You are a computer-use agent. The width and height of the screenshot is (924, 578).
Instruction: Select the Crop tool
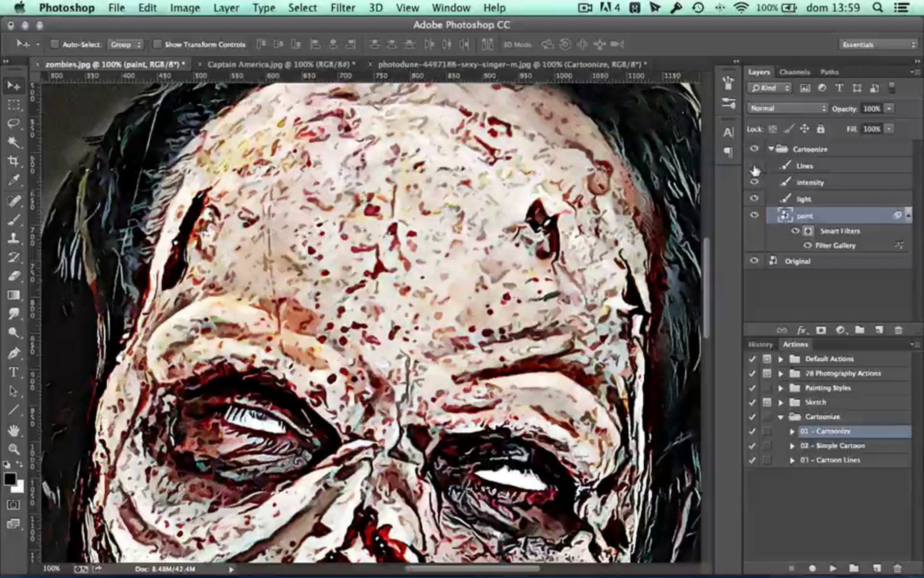coord(14,161)
